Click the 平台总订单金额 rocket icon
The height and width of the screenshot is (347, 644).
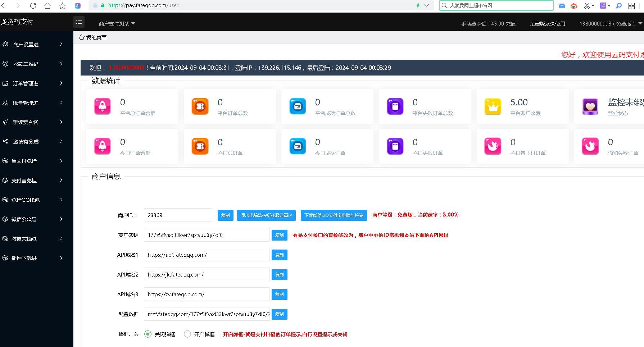click(103, 106)
